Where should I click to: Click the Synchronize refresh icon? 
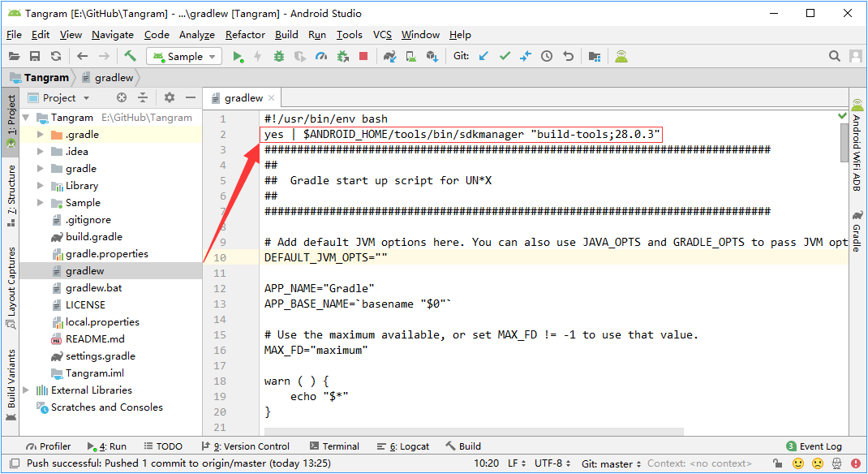click(56, 56)
